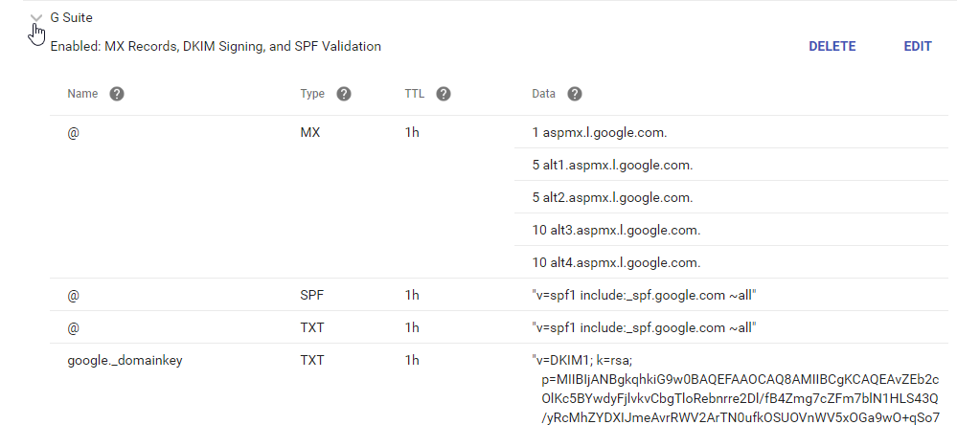Select the 5 alt2.aspmx.l.google.com. entry
The width and height of the screenshot is (980, 425).
click(x=612, y=197)
